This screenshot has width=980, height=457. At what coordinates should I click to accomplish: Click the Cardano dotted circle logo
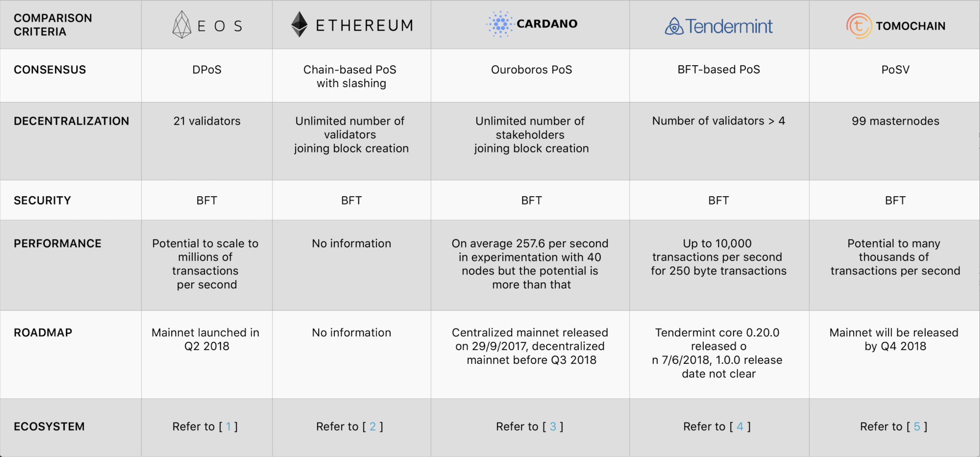pos(500,24)
